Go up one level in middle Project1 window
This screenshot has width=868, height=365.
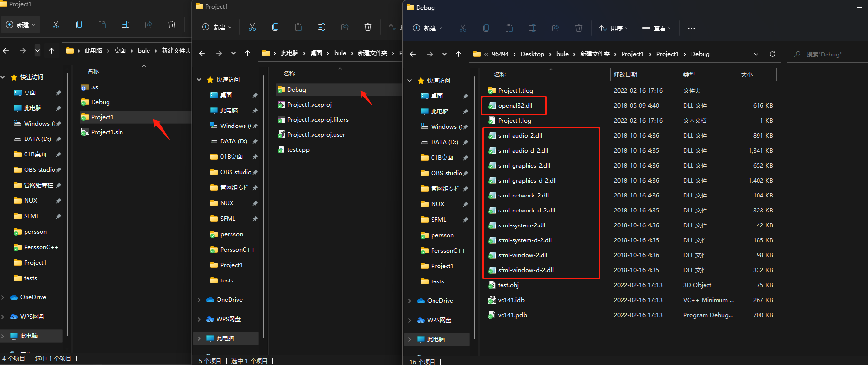(x=247, y=53)
